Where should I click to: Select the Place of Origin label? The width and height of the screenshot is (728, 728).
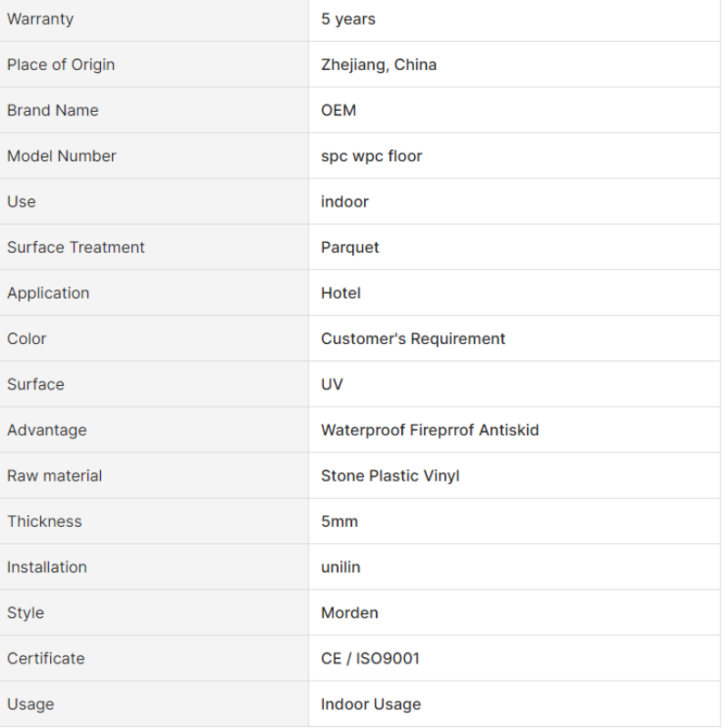pos(61,65)
